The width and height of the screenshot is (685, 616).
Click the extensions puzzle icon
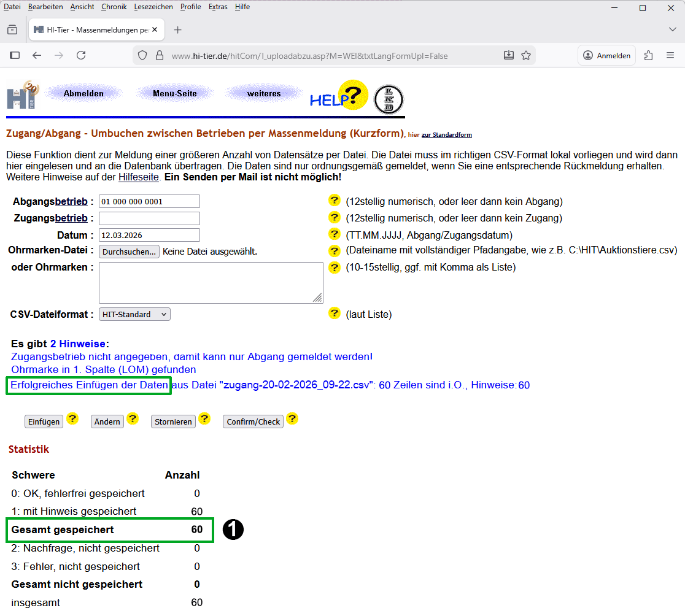pyautogui.click(x=648, y=55)
